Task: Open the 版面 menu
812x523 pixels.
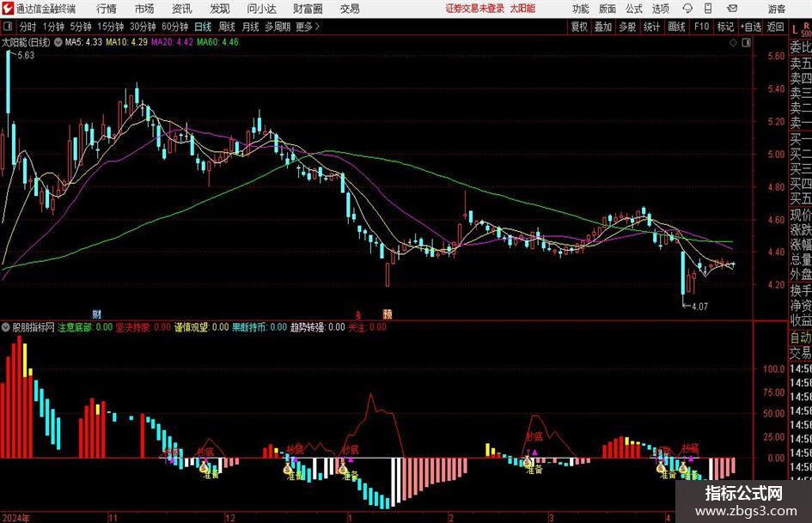Action: 607,9
